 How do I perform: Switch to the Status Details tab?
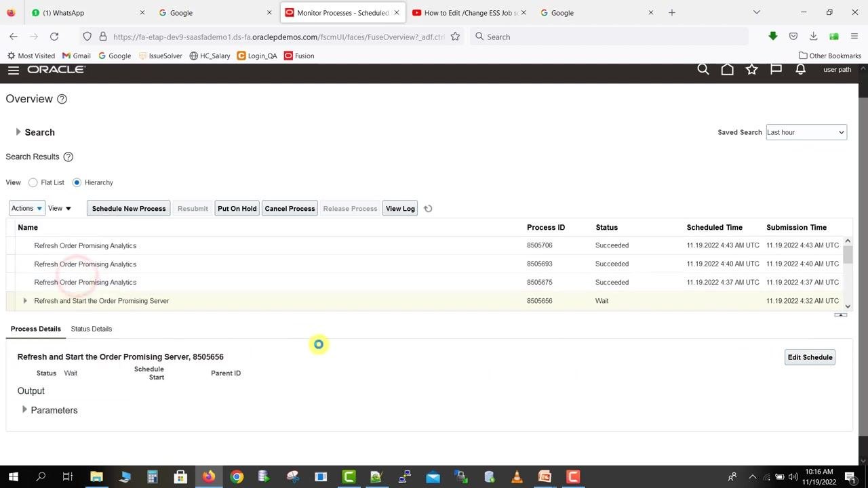92,329
